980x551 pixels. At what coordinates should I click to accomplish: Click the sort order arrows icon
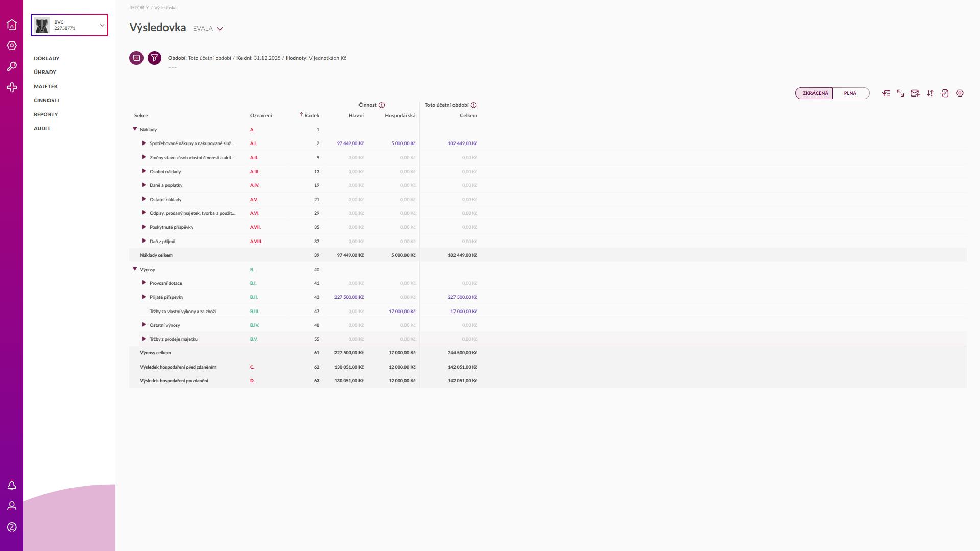[x=930, y=93]
